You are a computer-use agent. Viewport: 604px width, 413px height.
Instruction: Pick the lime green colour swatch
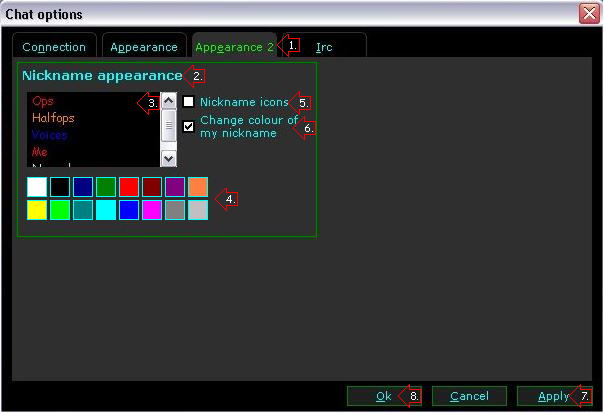click(60, 210)
